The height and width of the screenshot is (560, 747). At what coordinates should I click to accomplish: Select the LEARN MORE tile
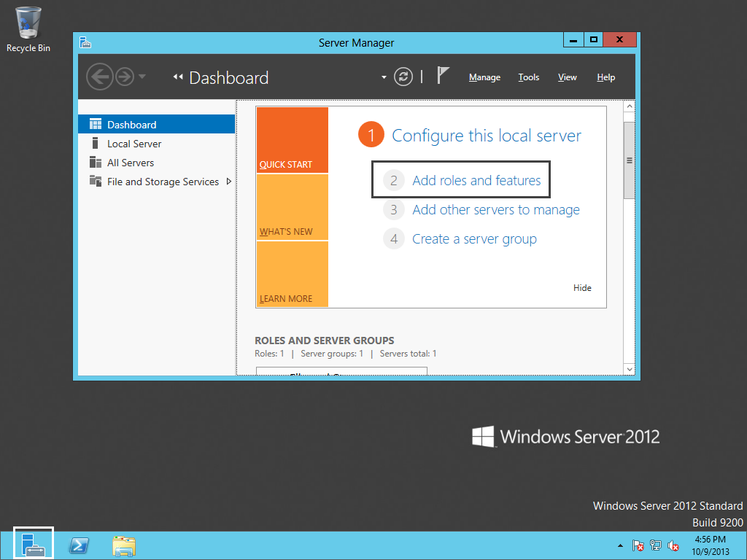click(x=292, y=274)
